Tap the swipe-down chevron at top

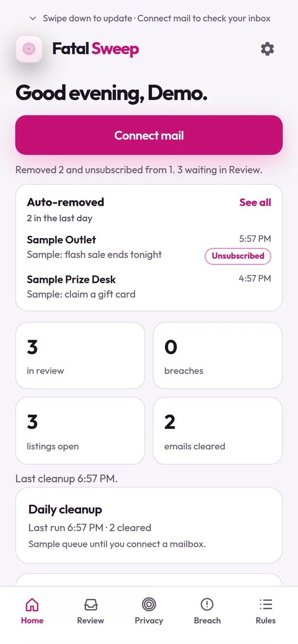33,19
